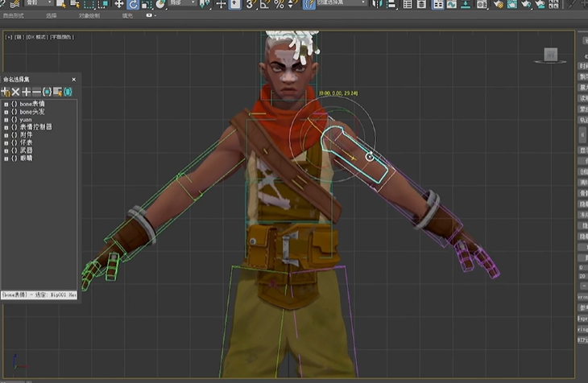Expand the 附件 selection set
Screen dimensions: 588x383
coord(6,135)
